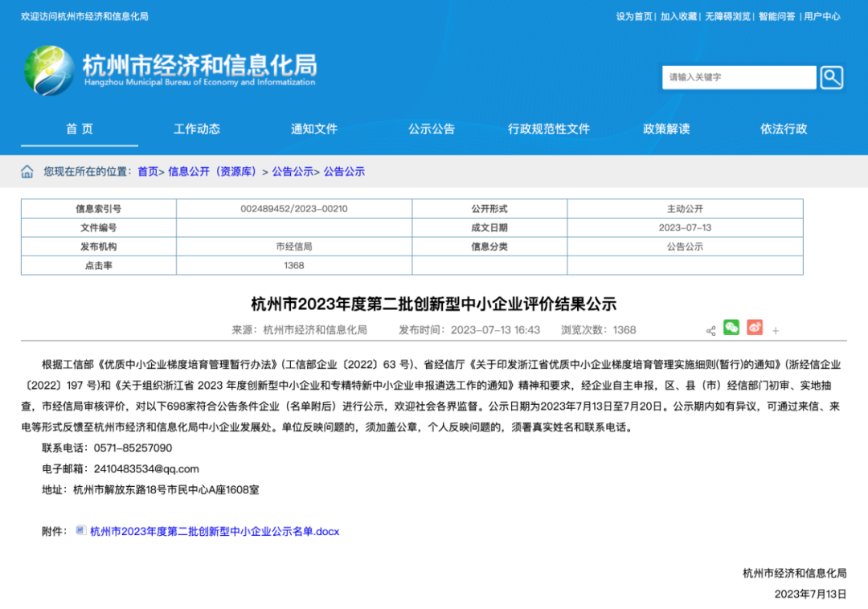
Task: Share the article via WeChat icon
Action: coord(731,328)
